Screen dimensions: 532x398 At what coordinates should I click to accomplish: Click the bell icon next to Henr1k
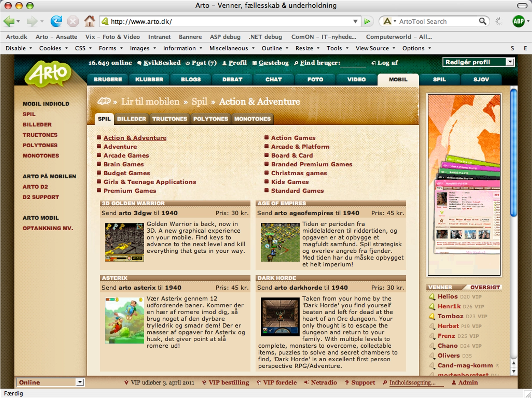[x=432, y=307]
